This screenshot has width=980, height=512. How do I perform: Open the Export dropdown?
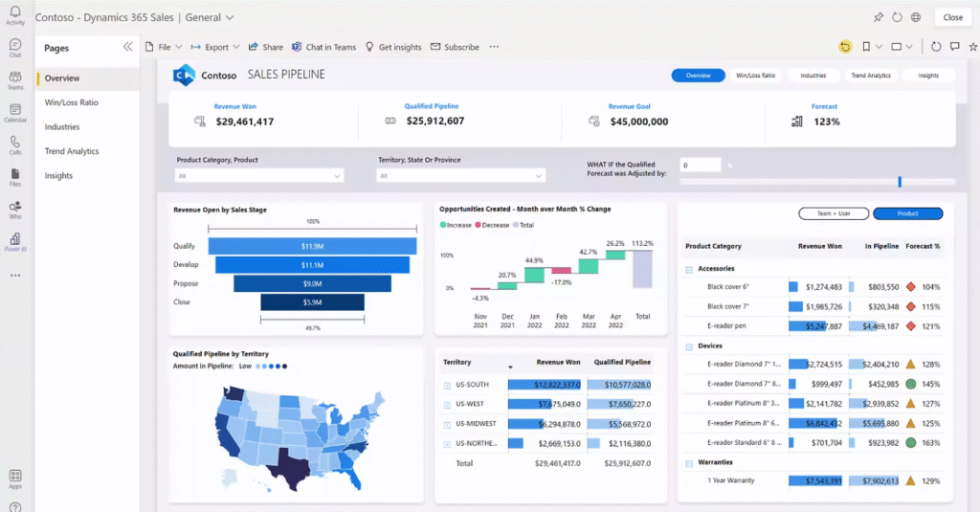point(215,47)
